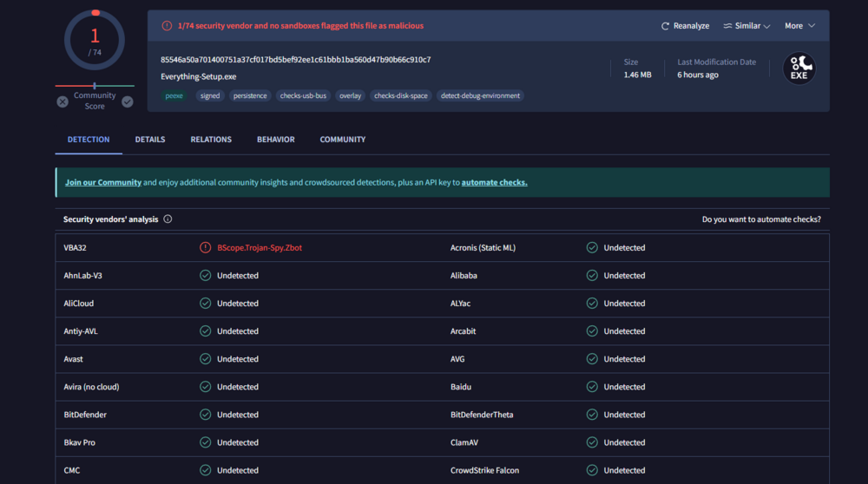Vote down with Community Score X icon
The width and height of the screenshot is (868, 484).
[x=62, y=101]
